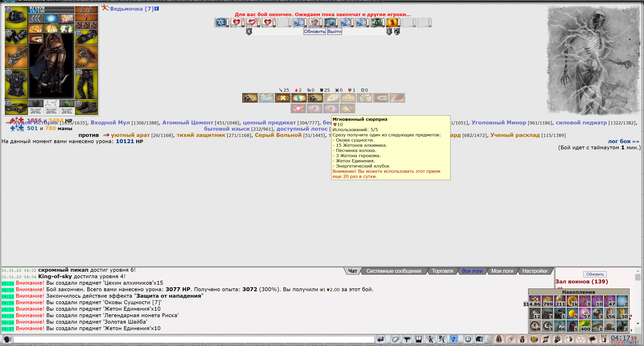Click the x100 buff icon on character panel

[51, 29]
